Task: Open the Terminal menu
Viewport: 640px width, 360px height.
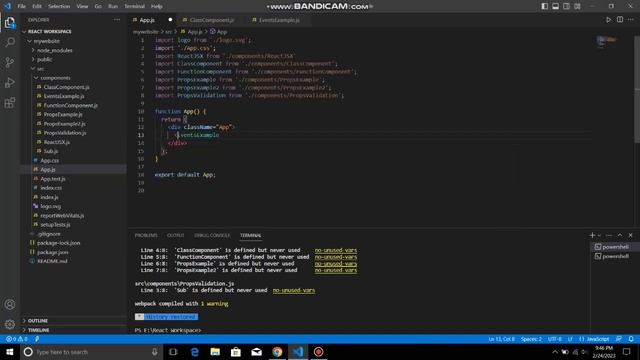Action: pyautogui.click(x=134, y=6)
